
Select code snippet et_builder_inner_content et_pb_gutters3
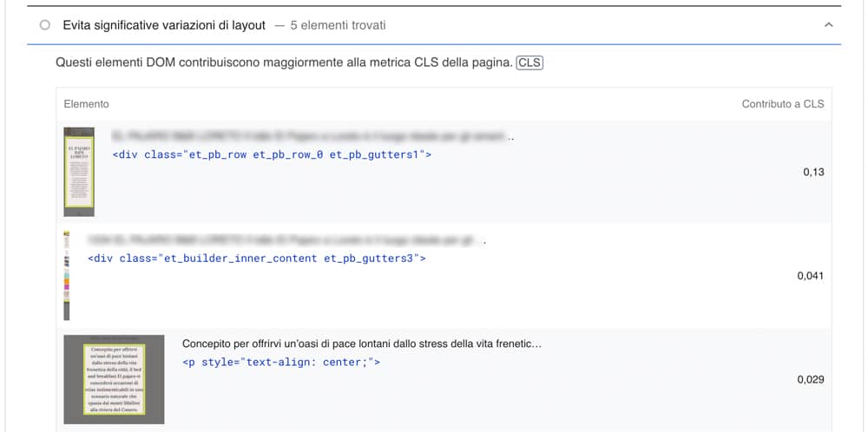point(257,259)
